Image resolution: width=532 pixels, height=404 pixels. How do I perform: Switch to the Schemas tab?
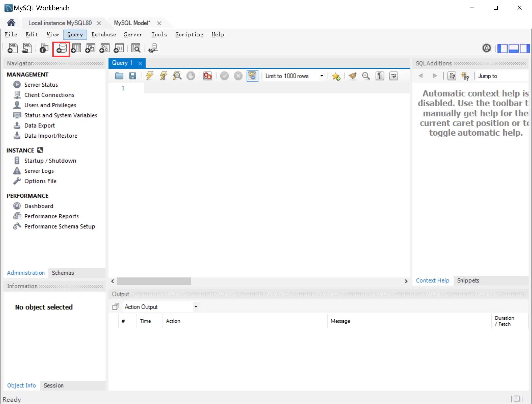point(63,273)
